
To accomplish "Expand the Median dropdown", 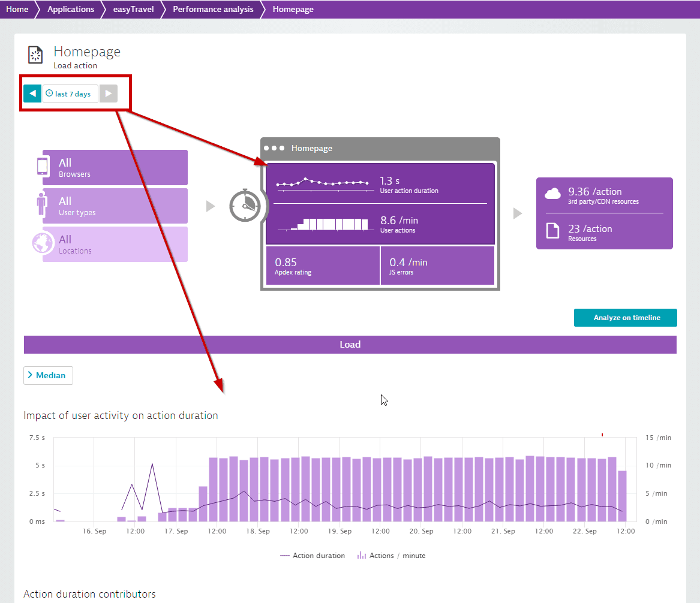I will (x=48, y=376).
